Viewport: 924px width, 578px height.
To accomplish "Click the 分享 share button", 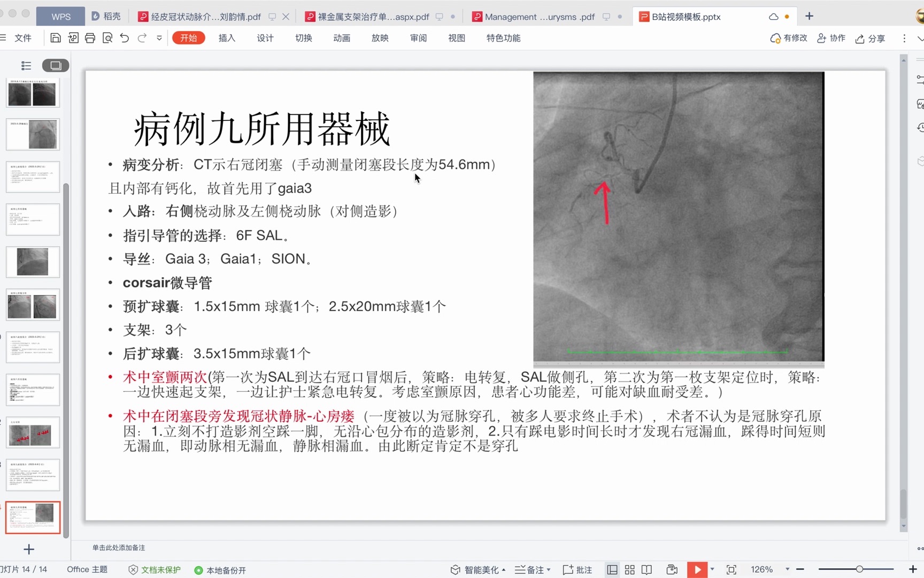I will [871, 39].
